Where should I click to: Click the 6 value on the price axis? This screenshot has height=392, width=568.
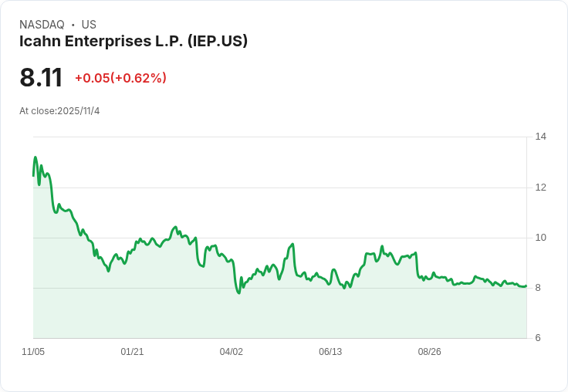538,338
